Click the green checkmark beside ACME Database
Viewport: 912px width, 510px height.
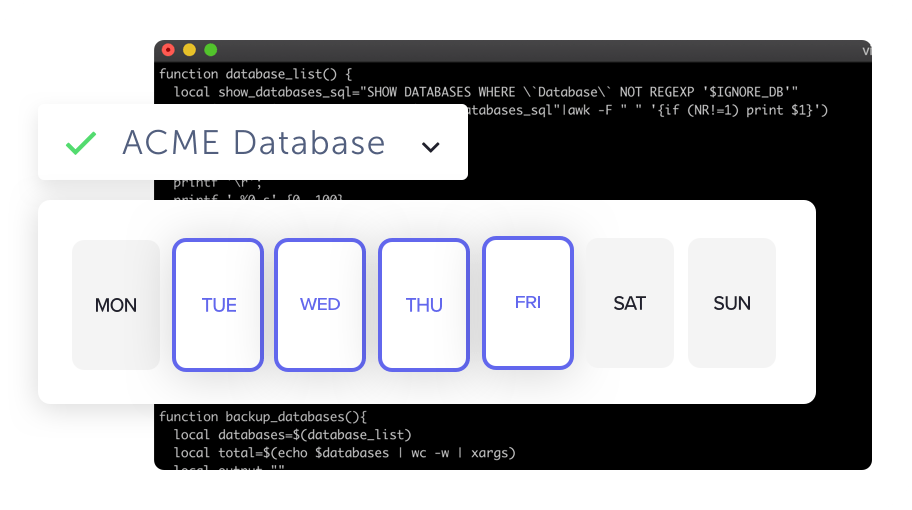coord(80,143)
